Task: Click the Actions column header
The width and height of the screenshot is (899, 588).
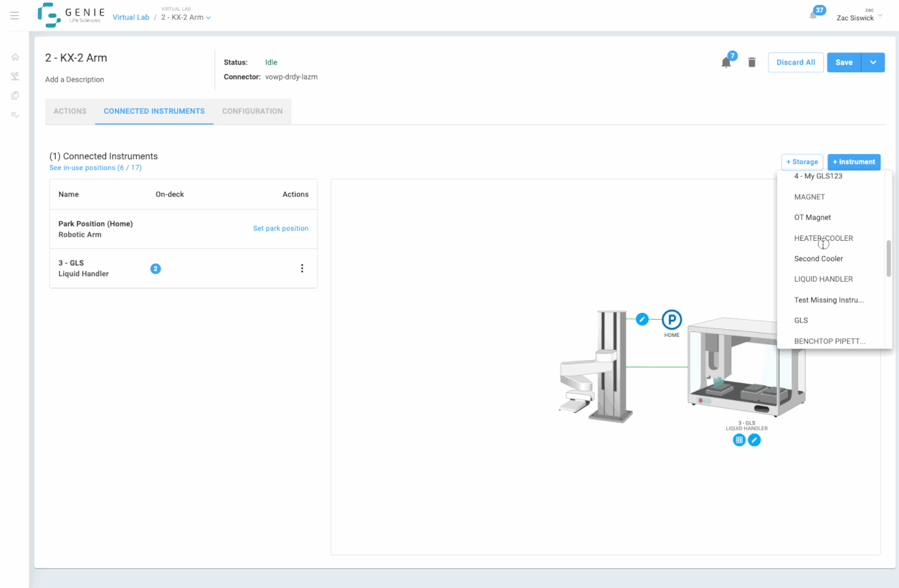Action: tap(296, 194)
